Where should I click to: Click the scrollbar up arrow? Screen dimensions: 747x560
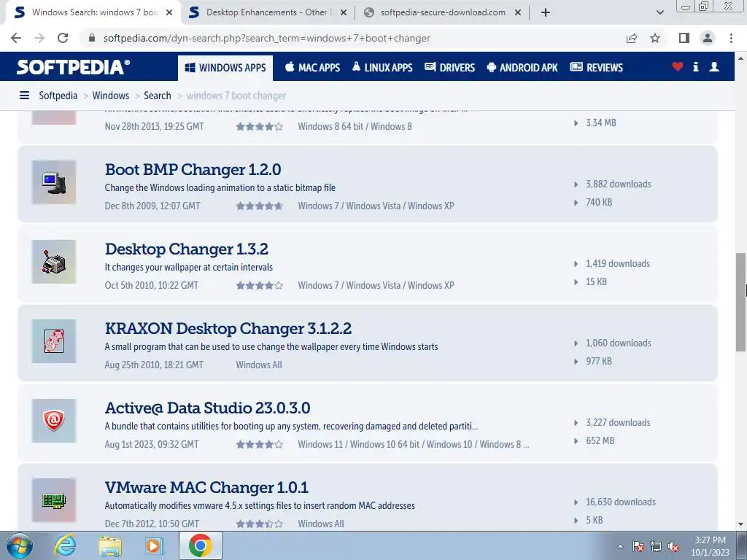(740, 58)
